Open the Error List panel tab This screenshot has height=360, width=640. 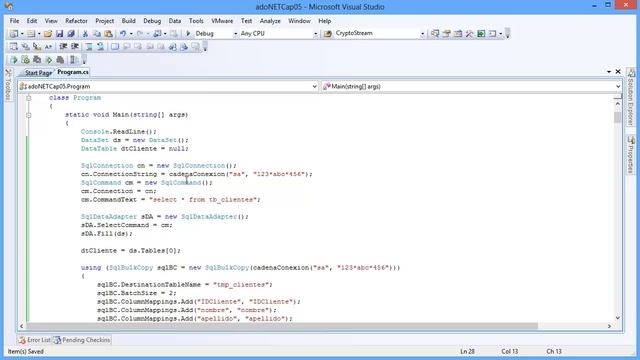point(35,340)
